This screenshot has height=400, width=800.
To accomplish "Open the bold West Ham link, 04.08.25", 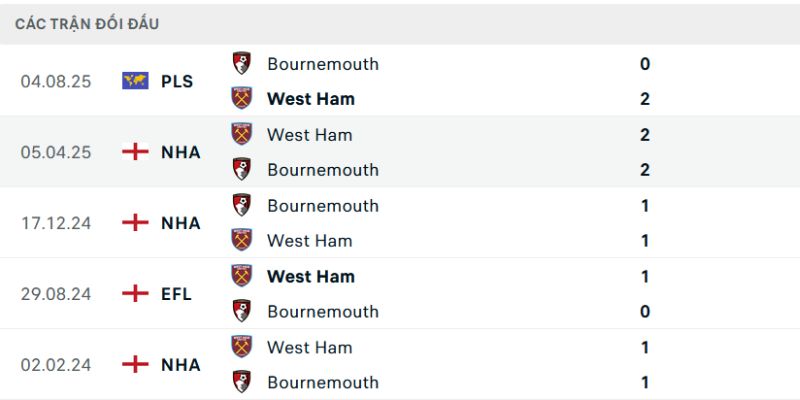I will tap(311, 99).
